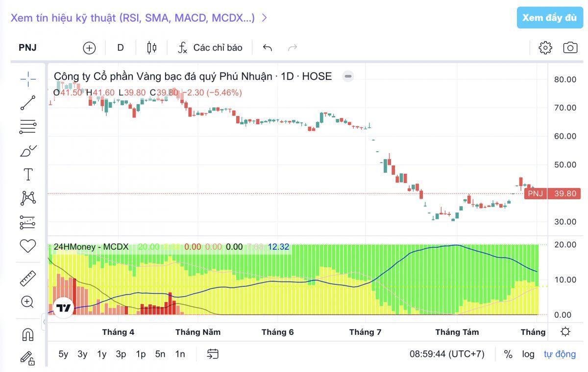Click the Xem đầy đủ button
The height and width of the screenshot is (372, 588).
[x=550, y=18]
